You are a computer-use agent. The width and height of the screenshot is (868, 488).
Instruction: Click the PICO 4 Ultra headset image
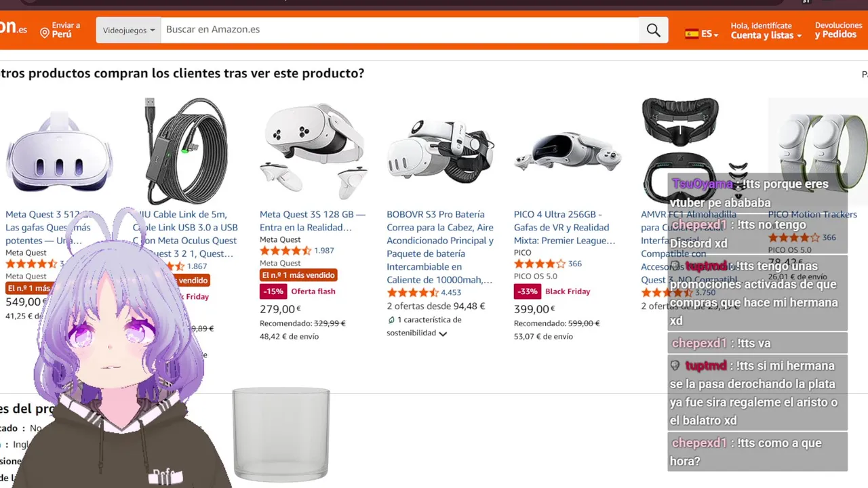click(x=567, y=151)
